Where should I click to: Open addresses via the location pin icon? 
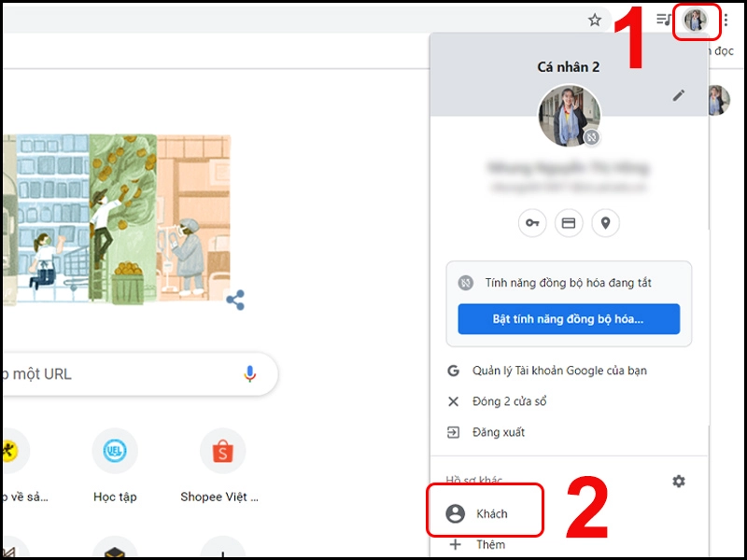click(x=605, y=223)
